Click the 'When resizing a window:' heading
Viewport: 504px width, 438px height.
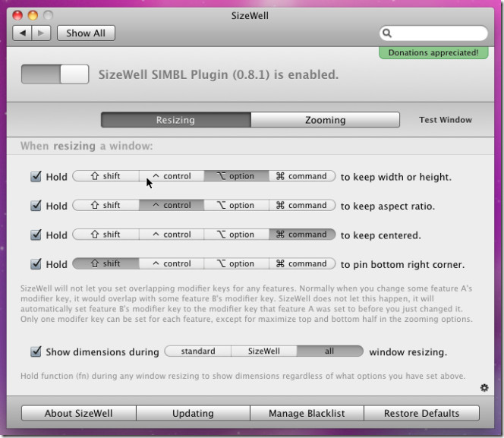pos(87,146)
